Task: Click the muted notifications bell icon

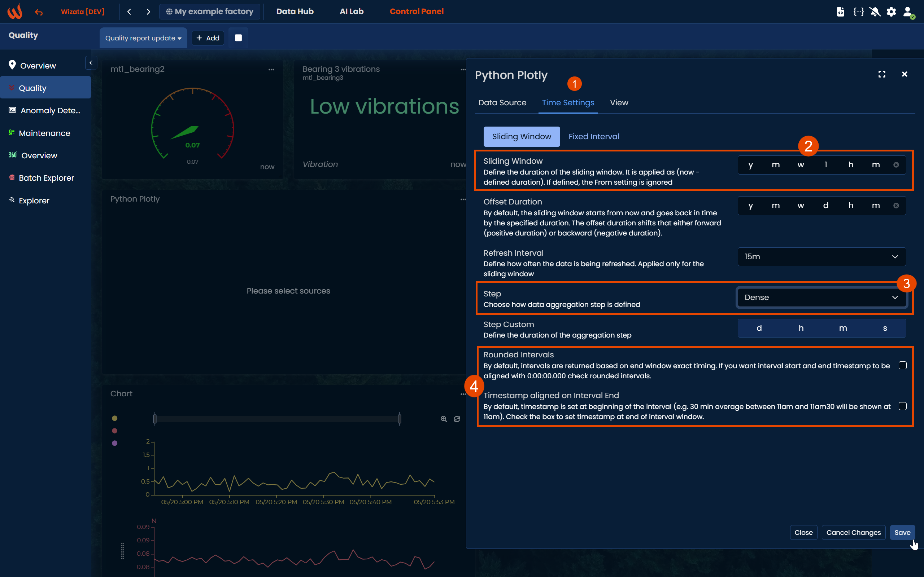Action: [x=875, y=12]
